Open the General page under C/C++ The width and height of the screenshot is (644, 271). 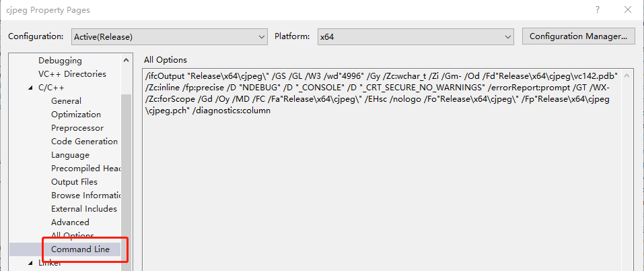tap(66, 101)
